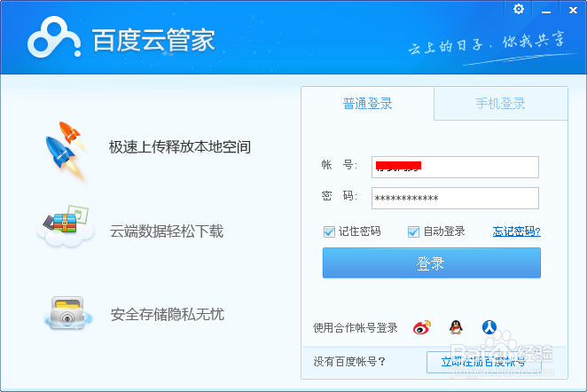Log in with Sina Weibo icon
Screen dimensions: 587x392
click(422, 327)
